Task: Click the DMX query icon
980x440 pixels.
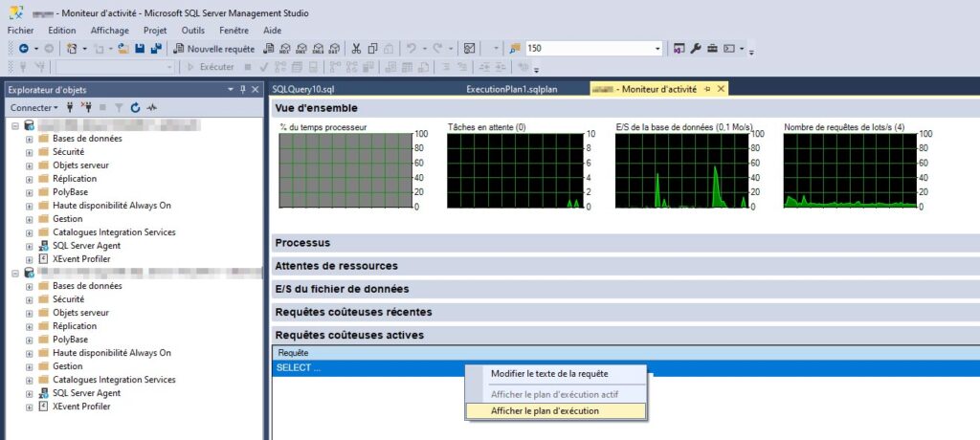Action: coord(301,48)
